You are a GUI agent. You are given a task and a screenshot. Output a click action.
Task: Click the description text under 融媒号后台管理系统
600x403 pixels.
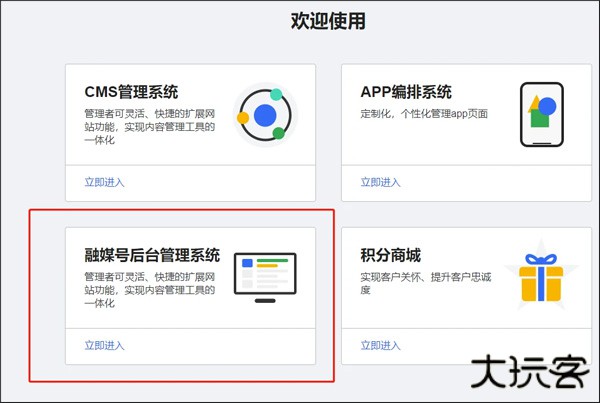[150, 289]
